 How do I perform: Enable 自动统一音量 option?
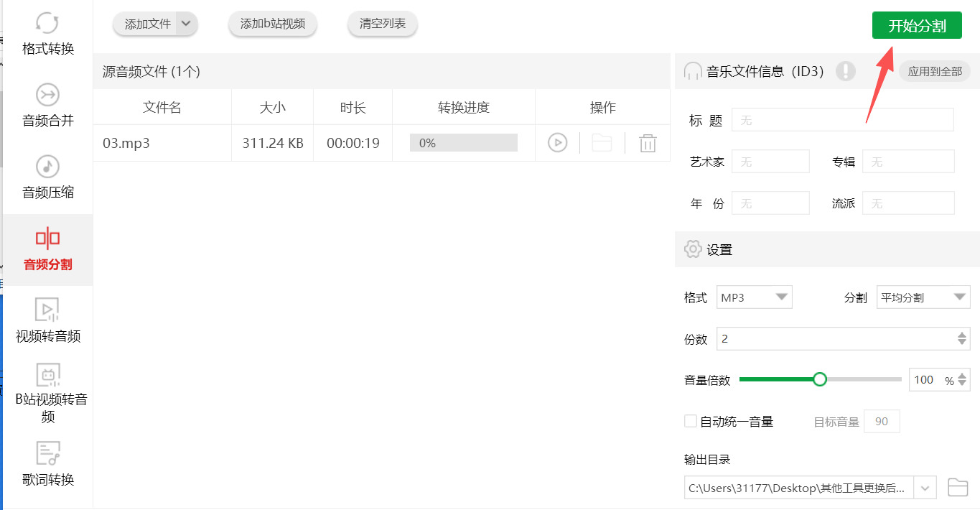[x=690, y=421]
